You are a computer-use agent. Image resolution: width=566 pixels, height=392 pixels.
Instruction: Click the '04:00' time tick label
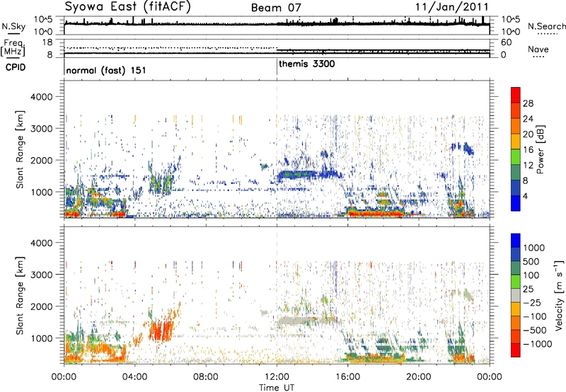tap(134, 377)
